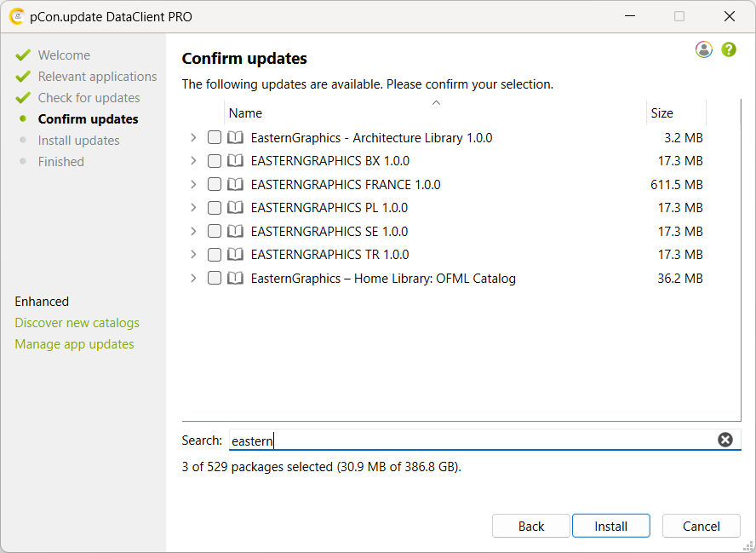756x553 pixels.
Task: Expand the EASTERNGRAPHICS TR 1.0.0 row
Action: (x=193, y=254)
